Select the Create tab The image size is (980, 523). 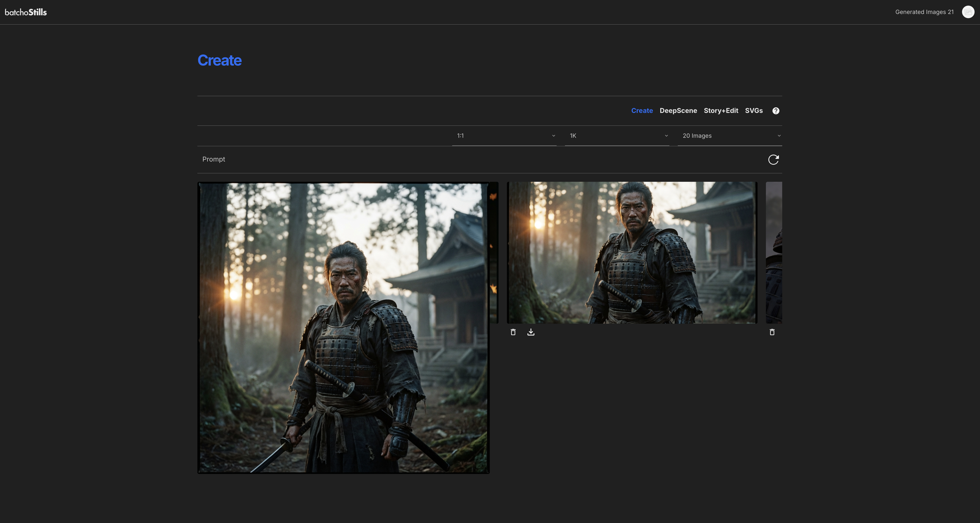pyautogui.click(x=642, y=111)
